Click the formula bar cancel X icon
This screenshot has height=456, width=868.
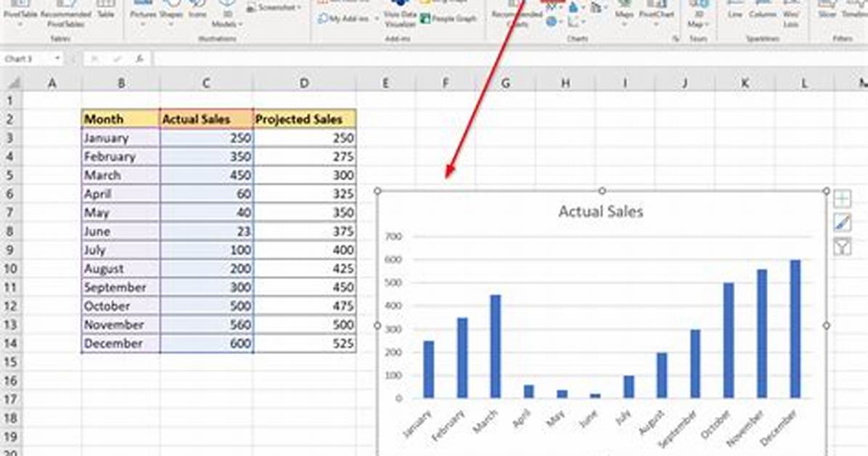click(x=95, y=59)
